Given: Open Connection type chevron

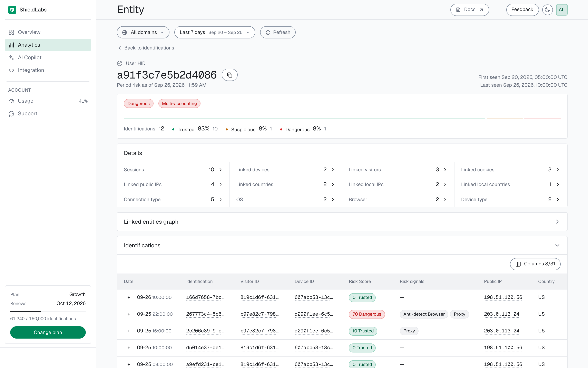Looking at the screenshot, I should (x=220, y=199).
